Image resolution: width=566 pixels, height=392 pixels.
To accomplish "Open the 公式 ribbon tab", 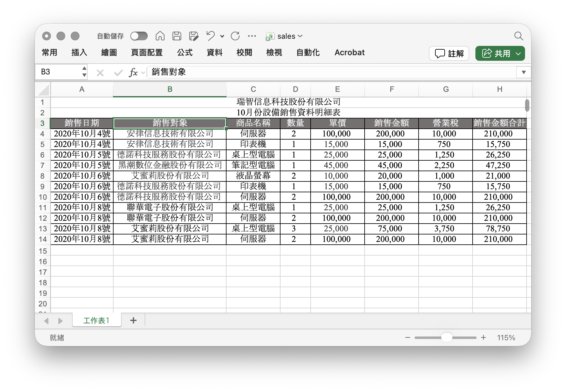I will 185,53.
